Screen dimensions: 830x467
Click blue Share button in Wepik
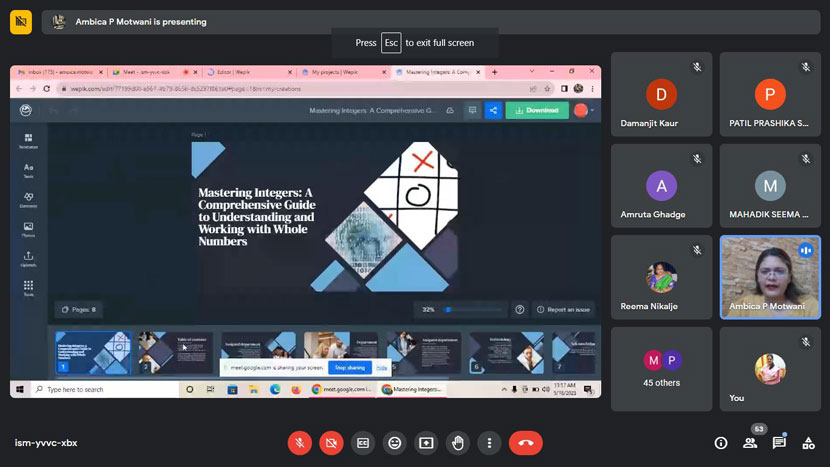[493, 110]
